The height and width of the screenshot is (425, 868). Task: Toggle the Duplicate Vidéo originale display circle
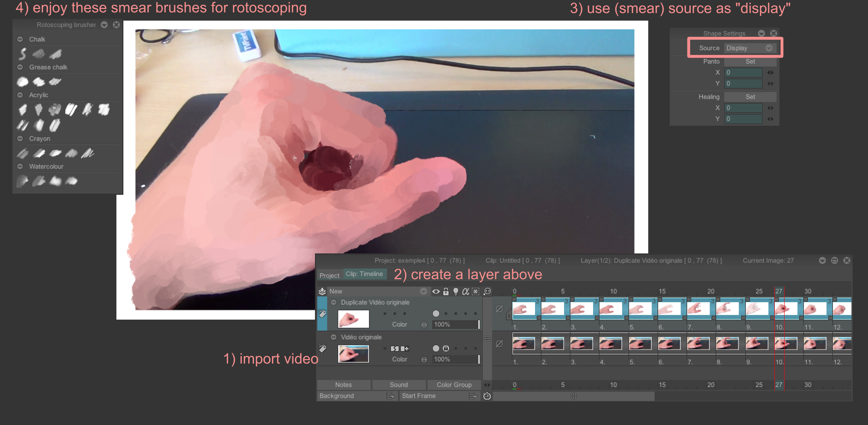(436, 314)
